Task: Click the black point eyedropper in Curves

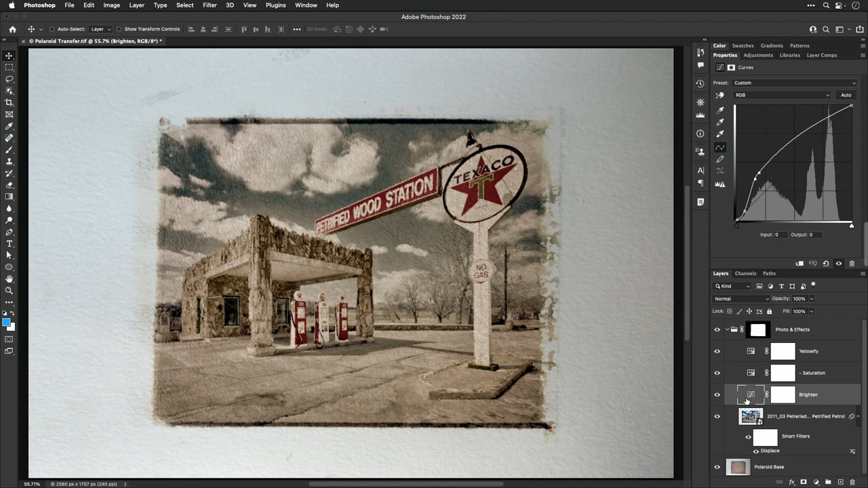Action: (x=720, y=109)
